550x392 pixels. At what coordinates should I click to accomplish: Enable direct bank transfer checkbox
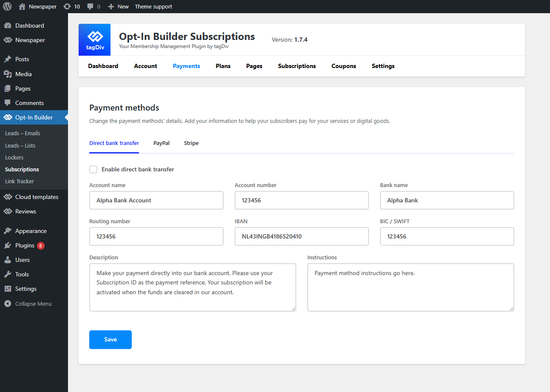pyautogui.click(x=94, y=169)
